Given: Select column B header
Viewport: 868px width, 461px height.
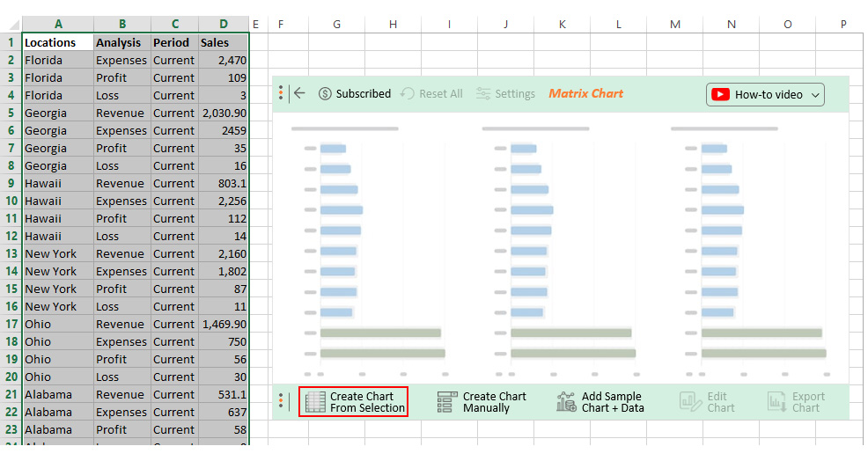Looking at the screenshot, I should 122,25.
